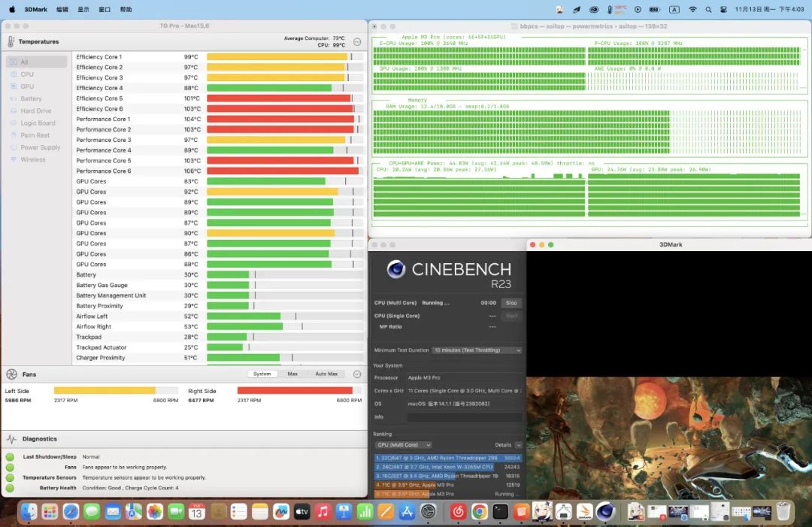812x527 pixels.
Task: Switch fan control to System mode
Action: tap(262, 374)
